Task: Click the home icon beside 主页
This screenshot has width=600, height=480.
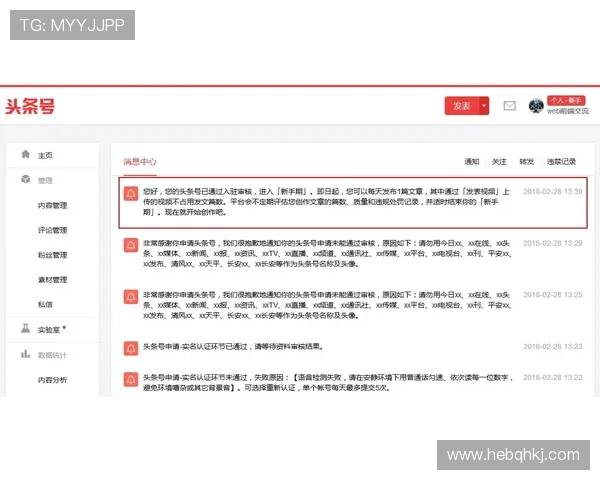Action: (26, 154)
